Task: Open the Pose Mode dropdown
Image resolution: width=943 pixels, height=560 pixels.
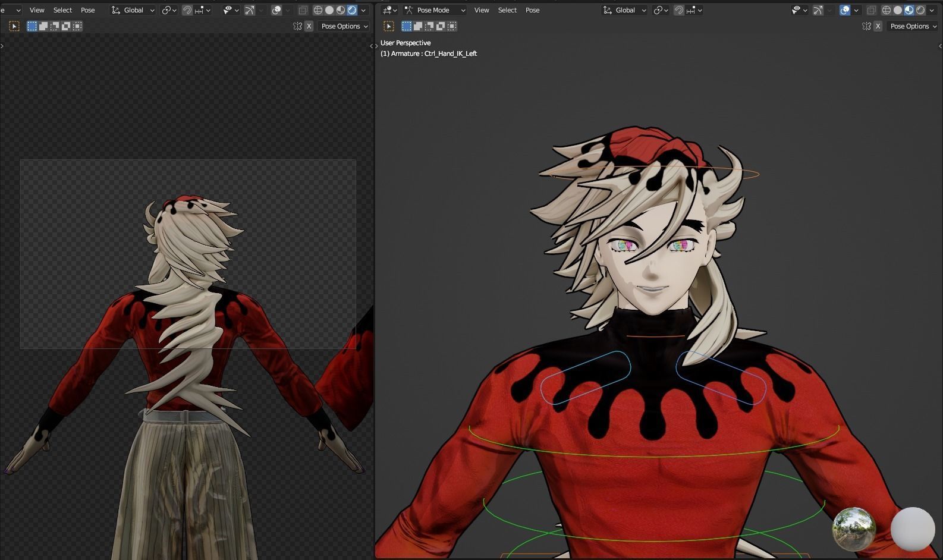Action: pos(435,10)
